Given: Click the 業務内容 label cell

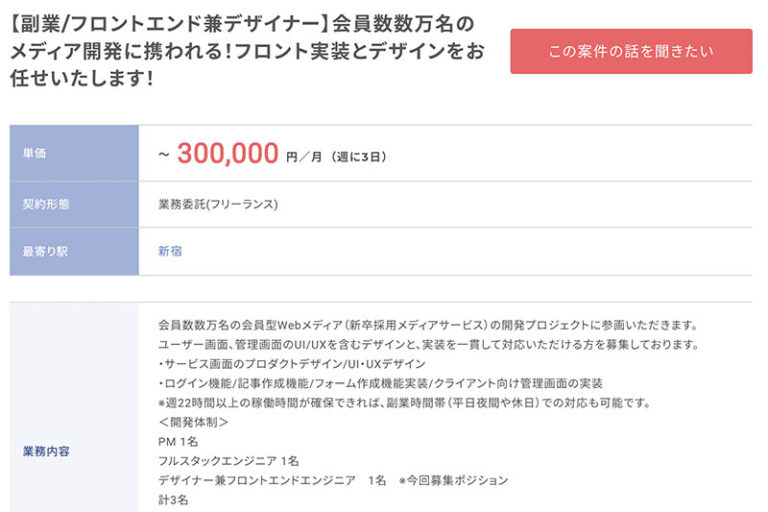Looking at the screenshot, I should click(74, 451).
